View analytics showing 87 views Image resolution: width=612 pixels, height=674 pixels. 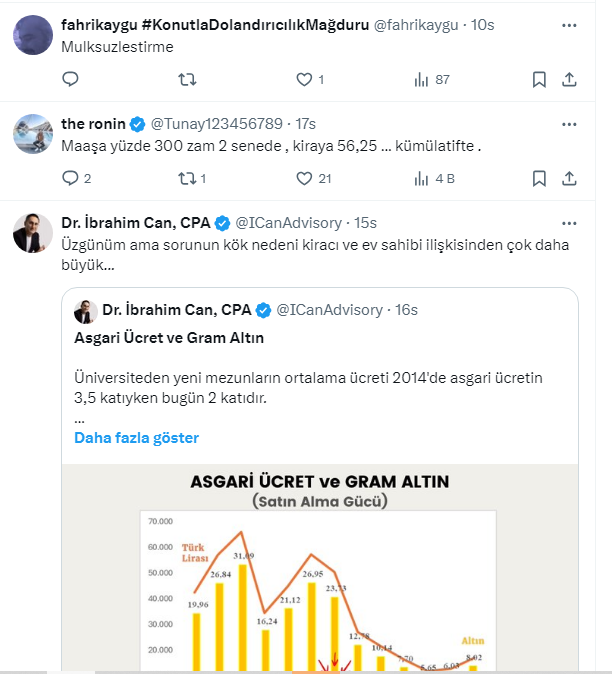(x=421, y=79)
